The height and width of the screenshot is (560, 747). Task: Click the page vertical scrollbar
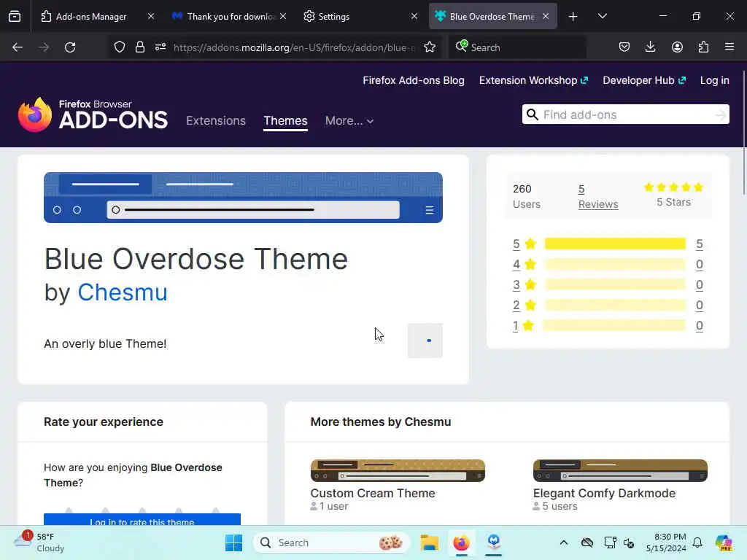point(743,131)
